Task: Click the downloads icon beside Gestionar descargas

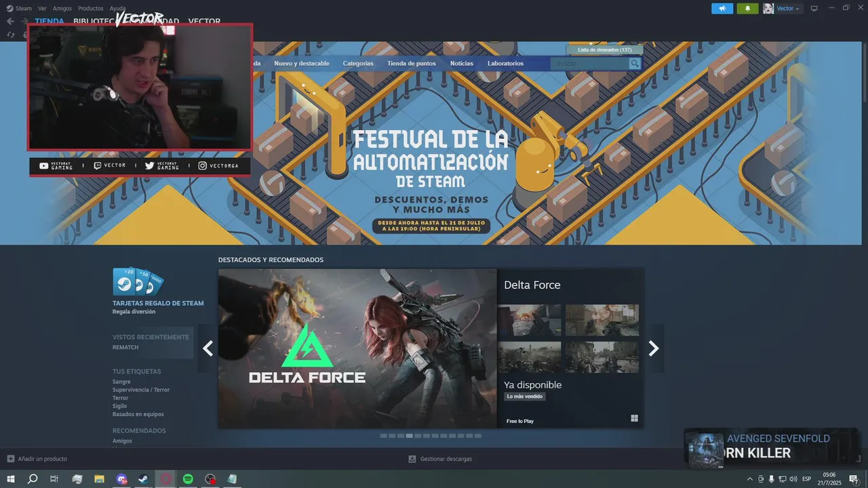Action: [412, 459]
